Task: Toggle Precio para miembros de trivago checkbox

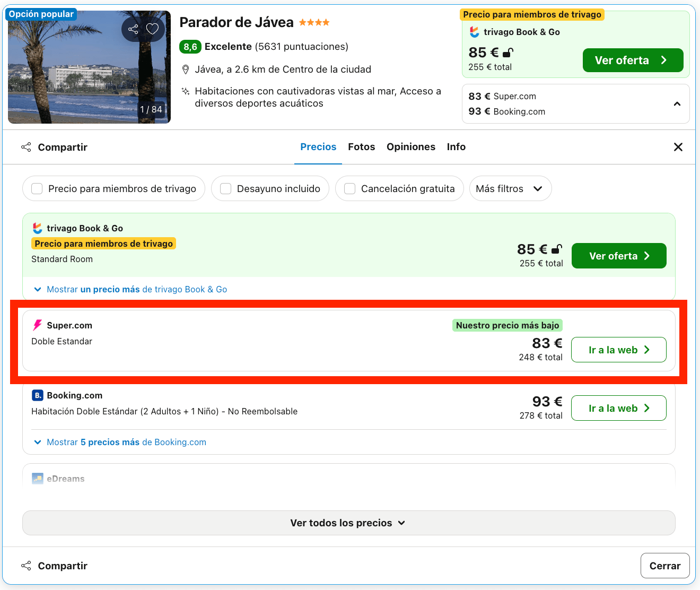Action: click(37, 189)
